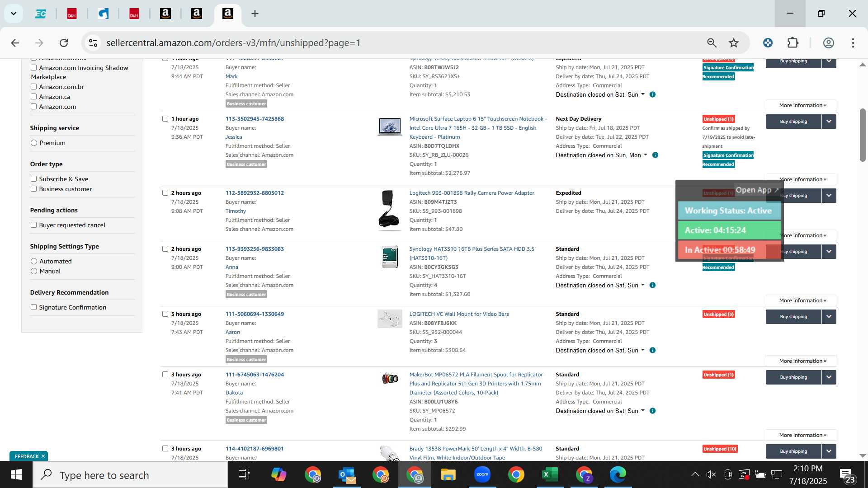Expand More information for Aaron's order
The height and width of the screenshot is (488, 868).
[801, 361]
